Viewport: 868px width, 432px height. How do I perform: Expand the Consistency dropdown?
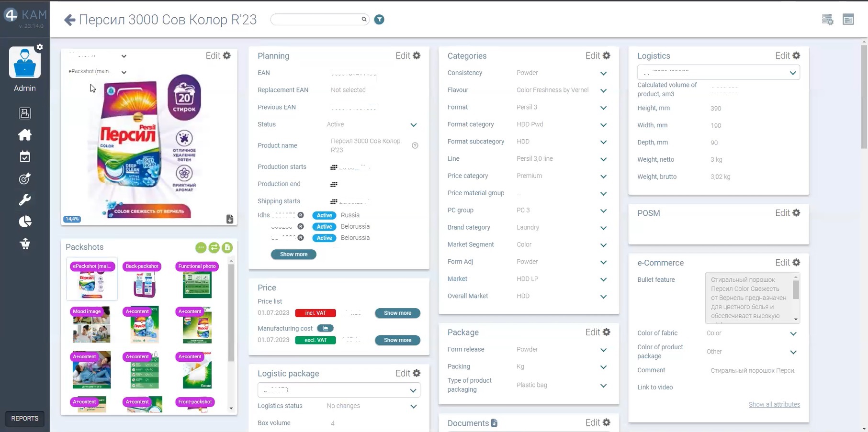point(603,73)
